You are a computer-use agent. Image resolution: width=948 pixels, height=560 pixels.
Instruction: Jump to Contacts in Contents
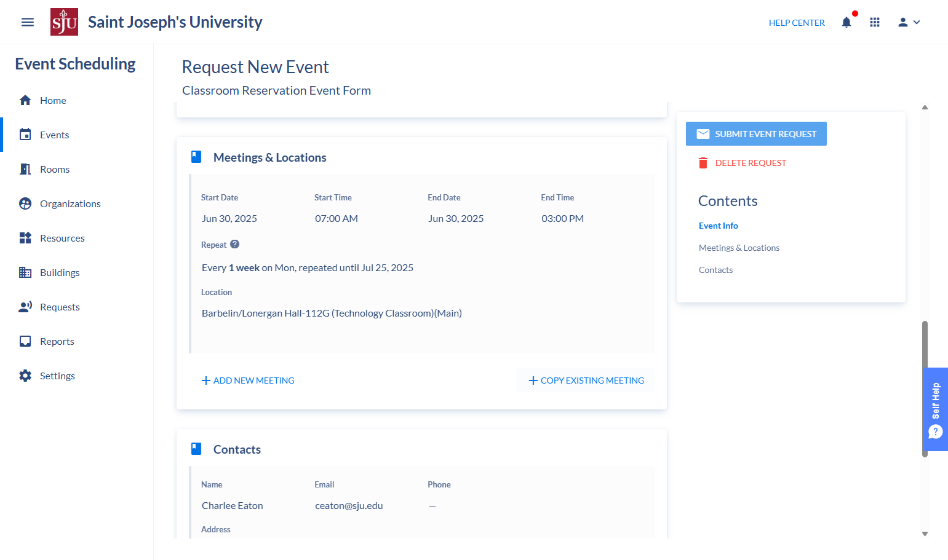pyautogui.click(x=715, y=270)
